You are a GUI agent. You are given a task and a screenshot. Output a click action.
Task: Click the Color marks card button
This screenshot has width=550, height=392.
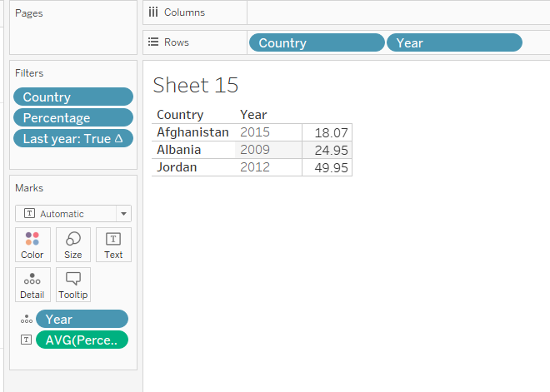[x=32, y=245]
